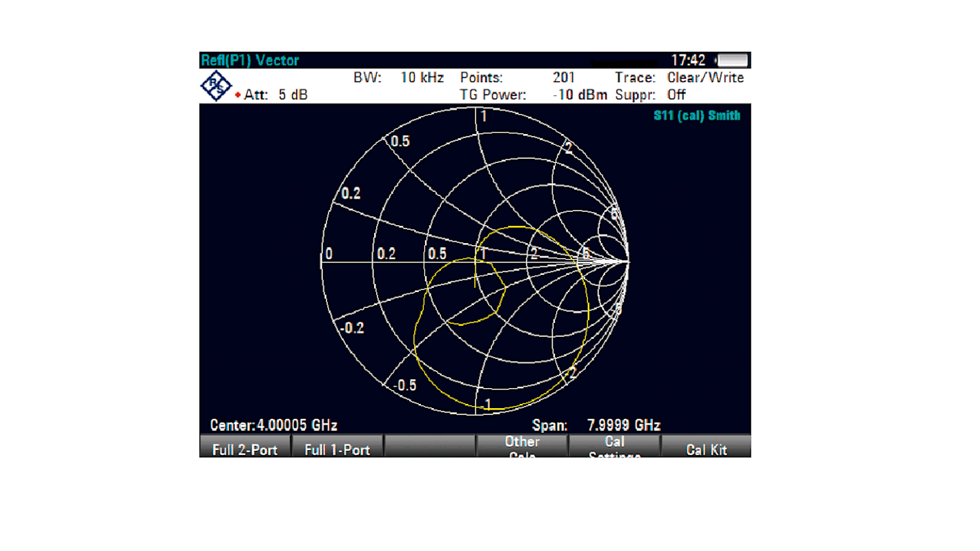Click the 0 label at chart left edge
Screen dimensions: 980x551
(329, 254)
